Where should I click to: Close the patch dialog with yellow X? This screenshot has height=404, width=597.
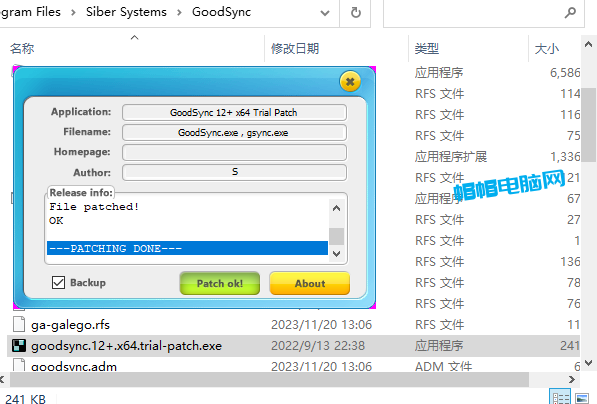[x=350, y=81]
